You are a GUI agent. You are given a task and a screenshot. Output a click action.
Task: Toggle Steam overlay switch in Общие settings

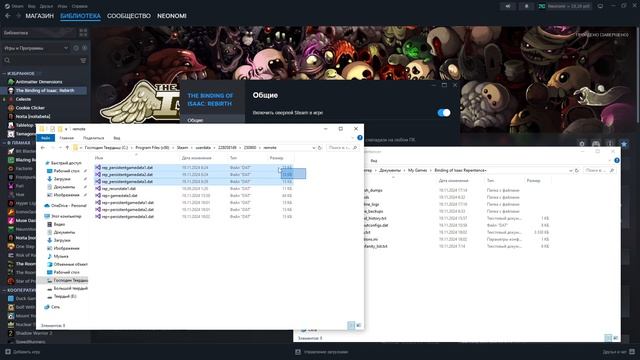pos(444,113)
